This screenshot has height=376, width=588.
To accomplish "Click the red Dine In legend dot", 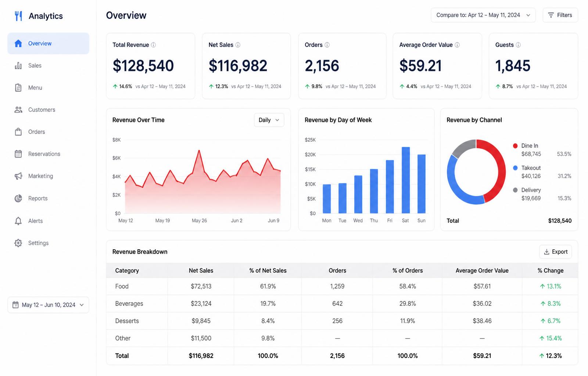I will (515, 146).
